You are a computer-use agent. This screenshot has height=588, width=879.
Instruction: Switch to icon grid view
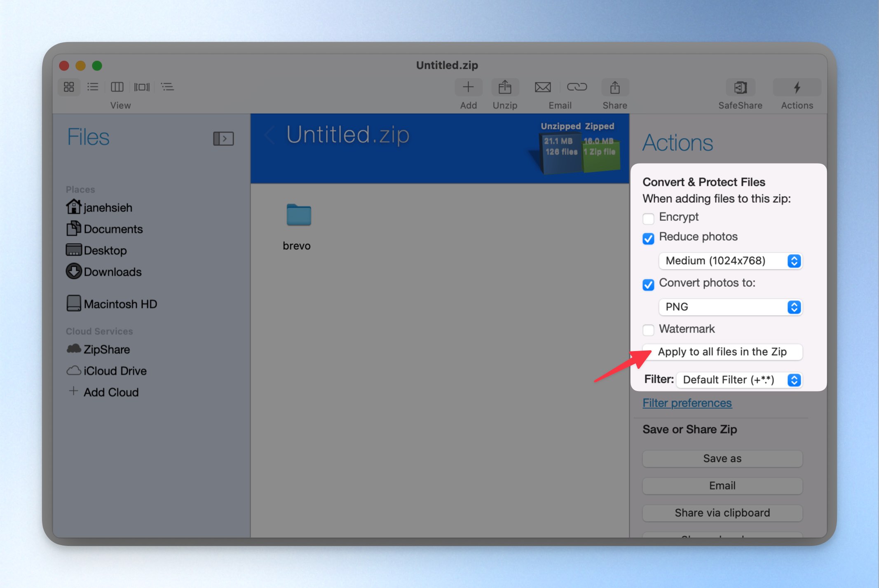(69, 87)
